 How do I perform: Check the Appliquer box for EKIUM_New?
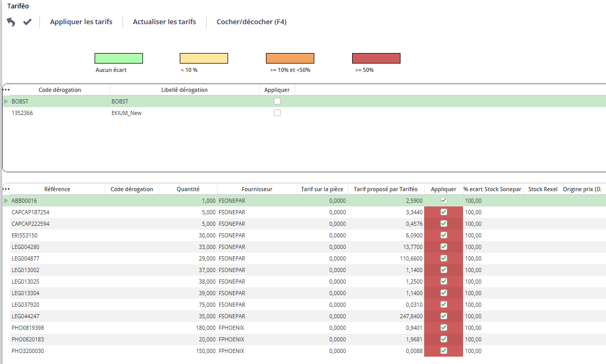277,113
